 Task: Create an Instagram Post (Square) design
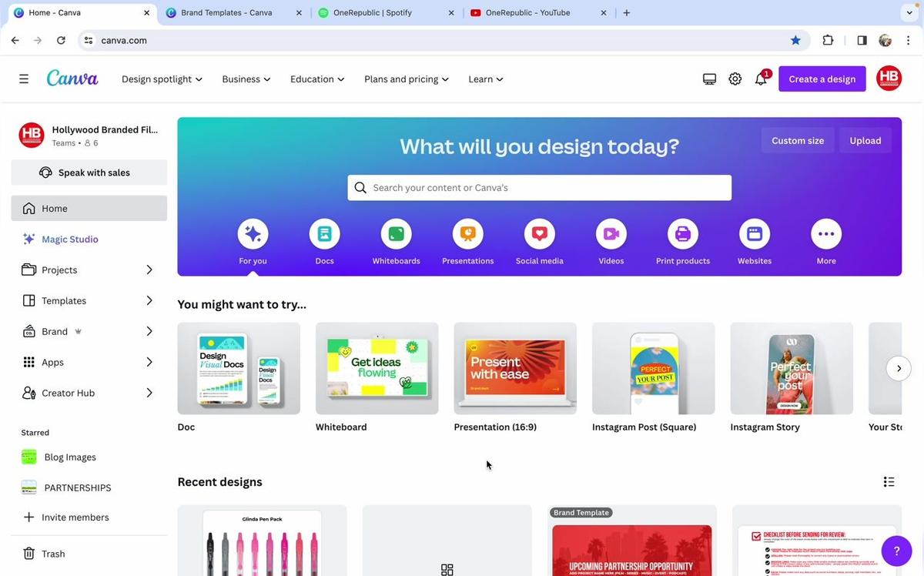(654, 368)
